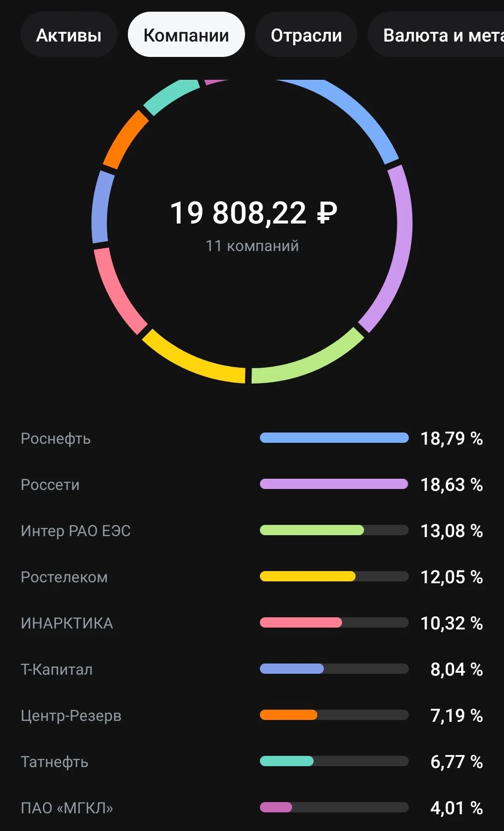Image resolution: width=504 pixels, height=831 pixels.
Task: Open the Отрасли tab
Action: (x=306, y=35)
